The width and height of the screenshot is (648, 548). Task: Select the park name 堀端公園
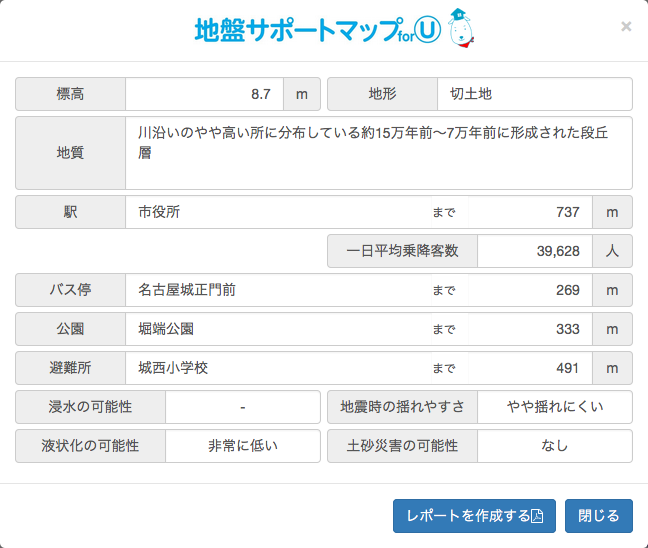click(166, 329)
